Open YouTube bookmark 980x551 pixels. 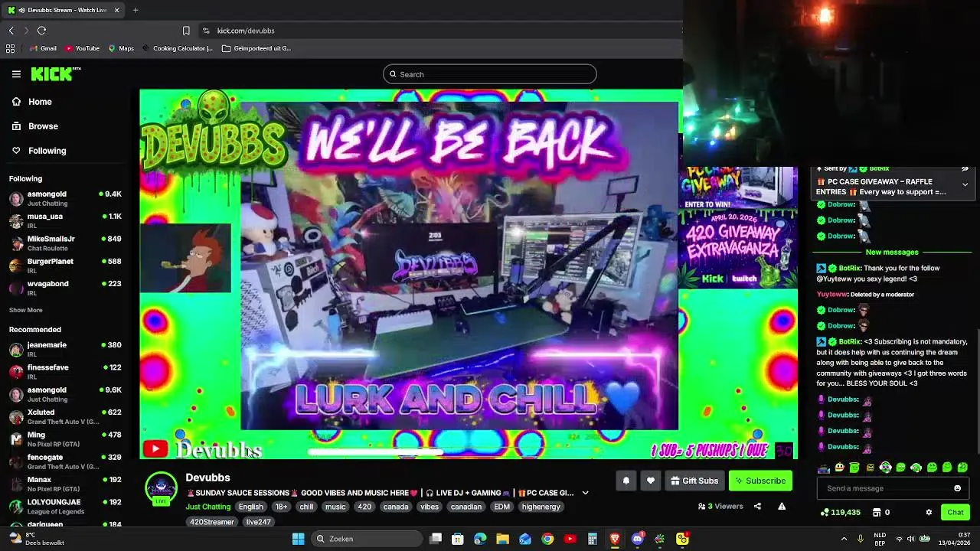click(x=82, y=48)
